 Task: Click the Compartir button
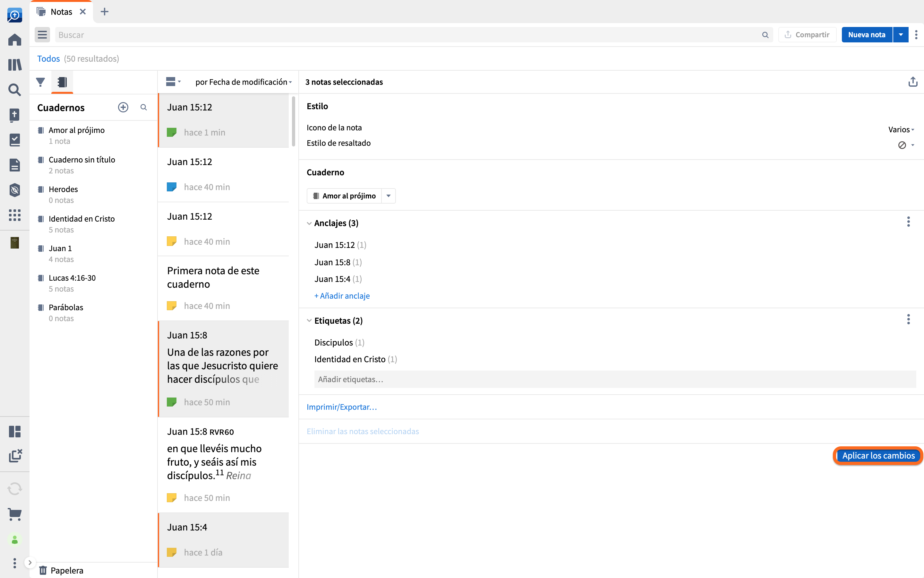tap(808, 35)
